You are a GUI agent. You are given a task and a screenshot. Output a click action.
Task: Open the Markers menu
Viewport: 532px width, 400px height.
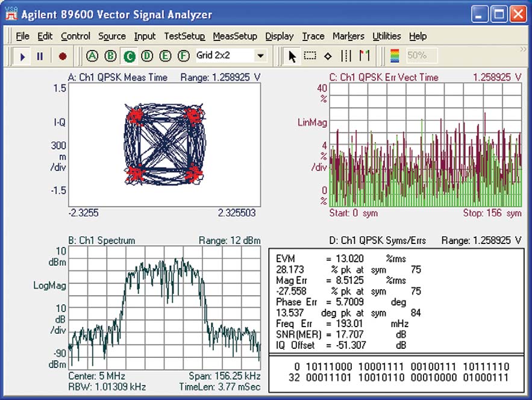(x=348, y=36)
